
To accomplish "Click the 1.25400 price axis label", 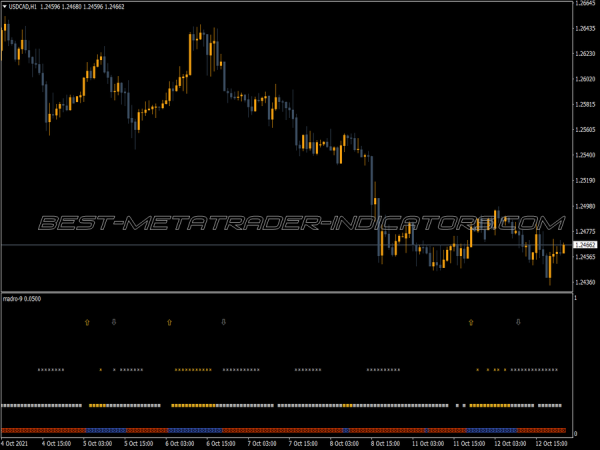I will (x=586, y=155).
